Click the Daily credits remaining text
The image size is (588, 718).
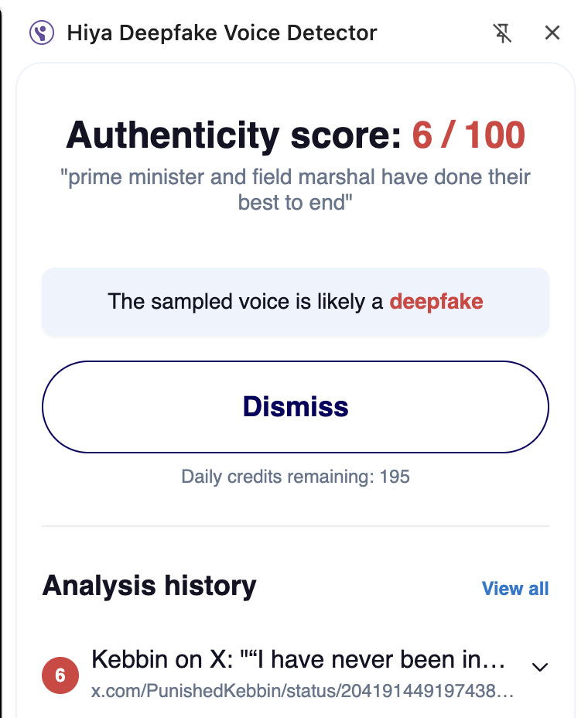(x=279, y=477)
